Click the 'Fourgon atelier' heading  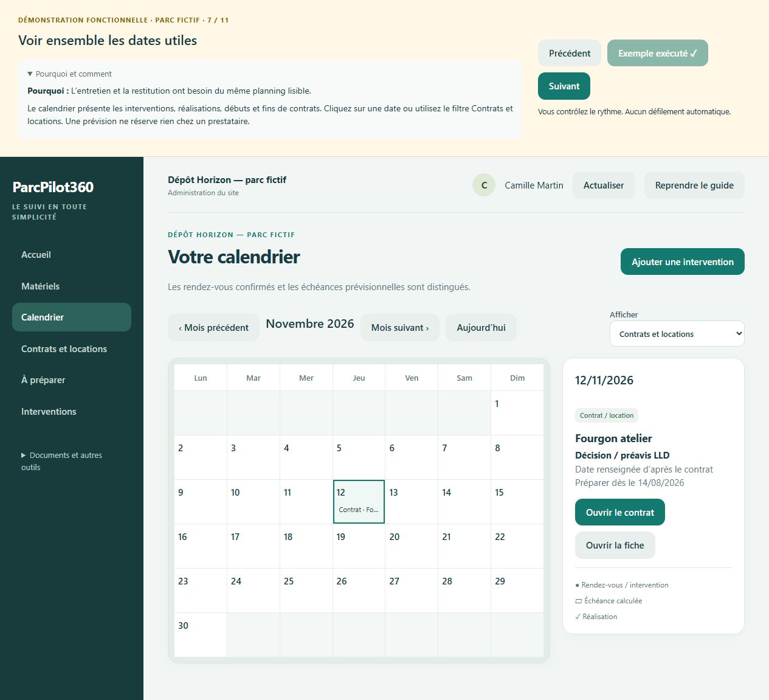pos(613,438)
